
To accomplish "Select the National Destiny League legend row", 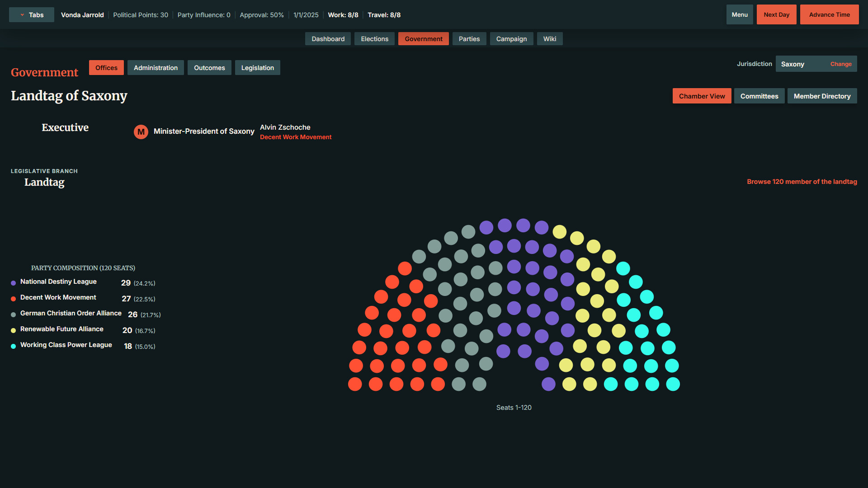I will (83, 282).
